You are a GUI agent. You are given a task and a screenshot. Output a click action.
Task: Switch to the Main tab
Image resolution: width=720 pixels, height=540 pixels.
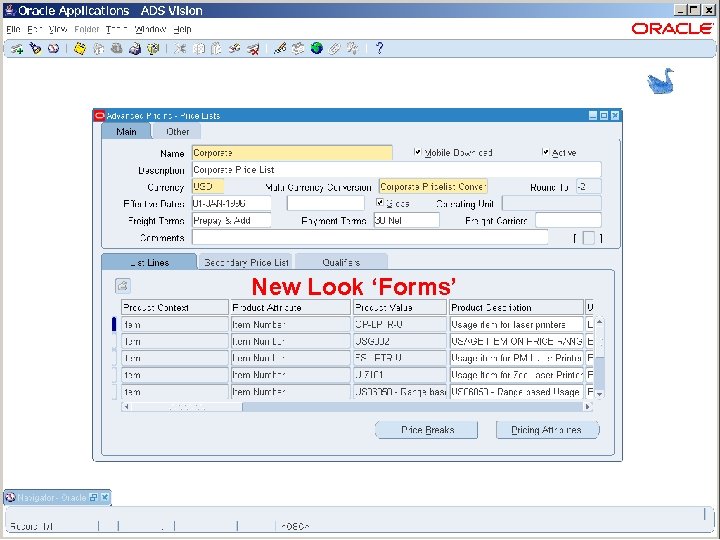pyautogui.click(x=126, y=132)
